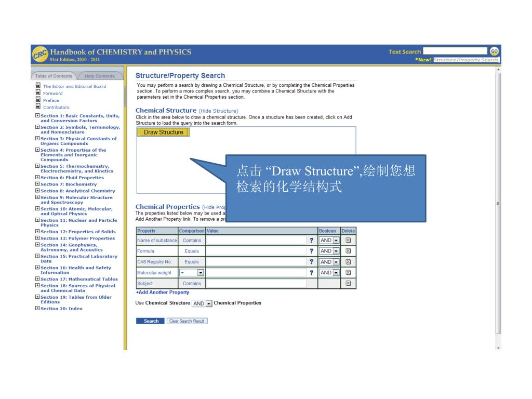Open Section 18: Sources of Physical Data
532x399 pixels.
pos(78,288)
